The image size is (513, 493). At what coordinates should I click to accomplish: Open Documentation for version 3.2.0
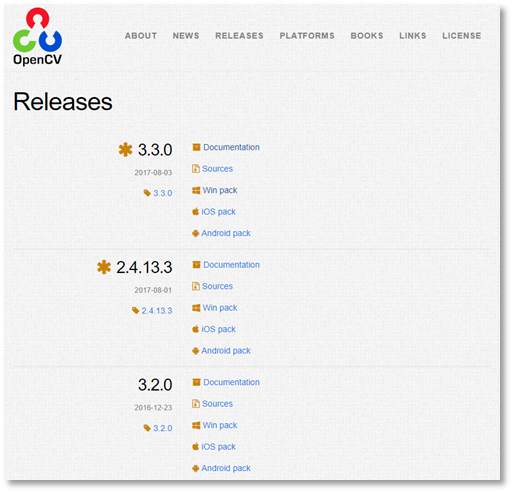[231, 382]
